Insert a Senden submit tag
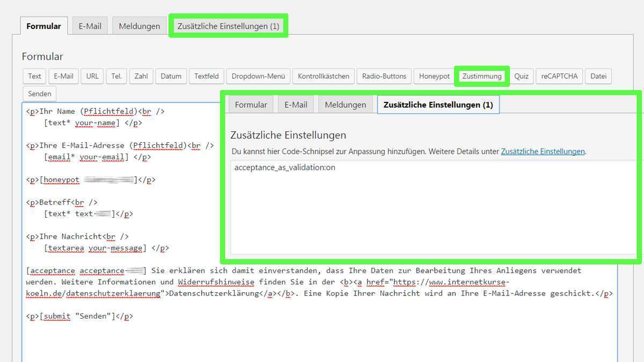This screenshot has height=362, width=644. click(40, 94)
